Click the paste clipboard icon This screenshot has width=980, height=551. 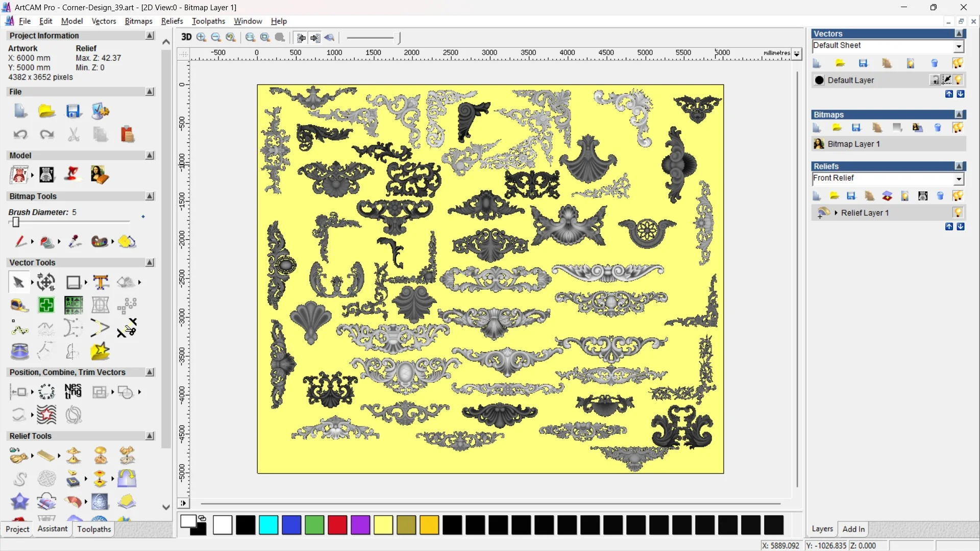127,135
